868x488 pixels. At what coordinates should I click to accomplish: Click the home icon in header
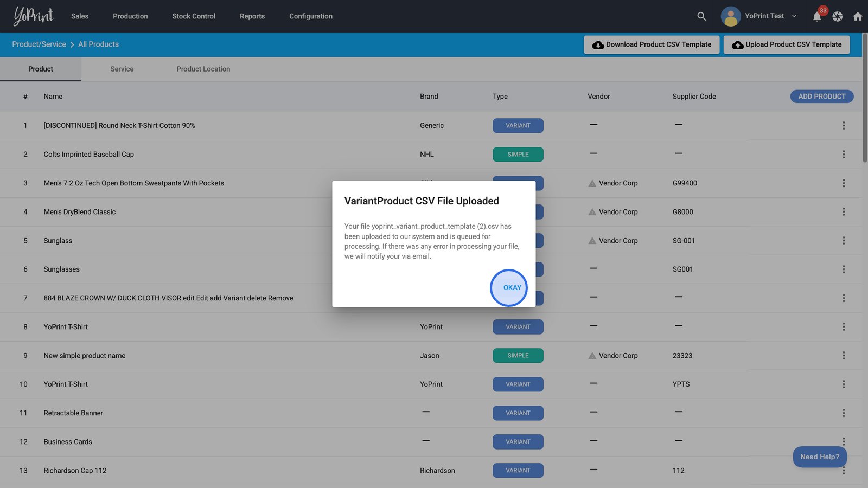[857, 16]
